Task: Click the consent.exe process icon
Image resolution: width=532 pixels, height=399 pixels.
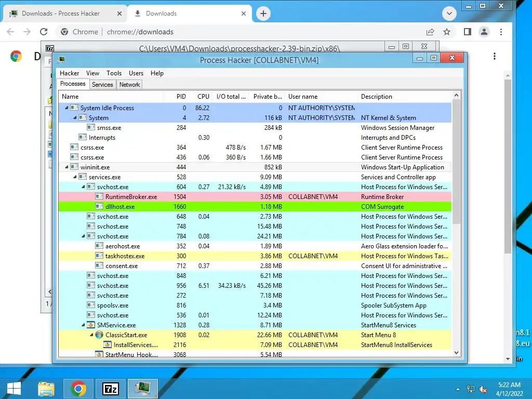Action: (99, 265)
